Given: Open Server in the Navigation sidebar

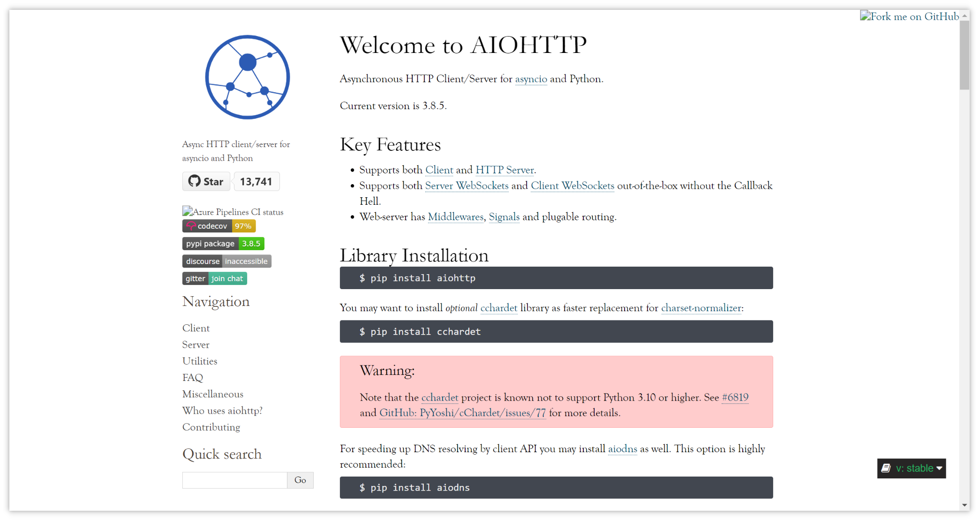Looking at the screenshot, I should click(x=196, y=344).
